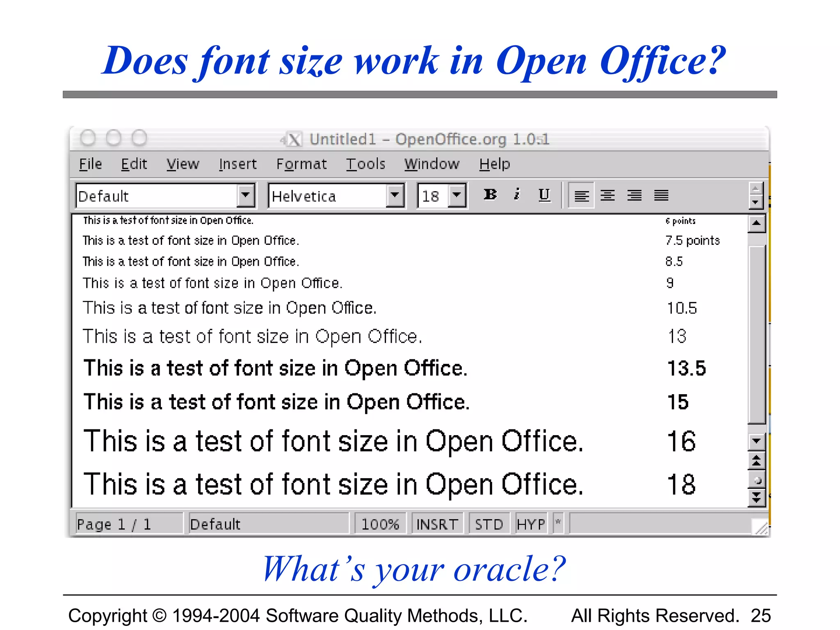Toggle HYP hyperlink mode in status bar

(531, 524)
